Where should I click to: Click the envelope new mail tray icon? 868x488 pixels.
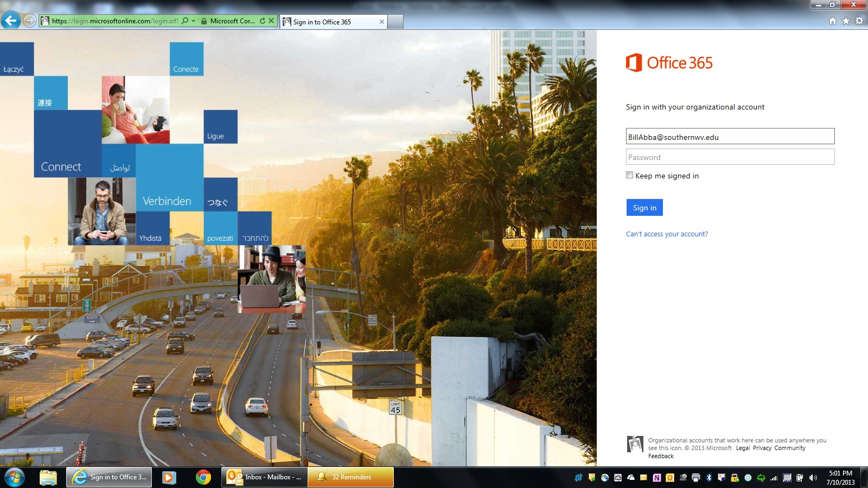click(643, 478)
